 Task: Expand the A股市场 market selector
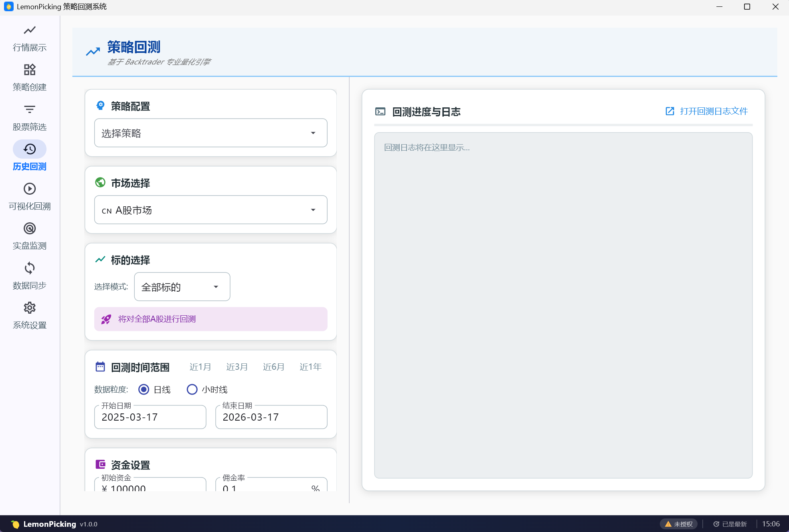(210, 210)
